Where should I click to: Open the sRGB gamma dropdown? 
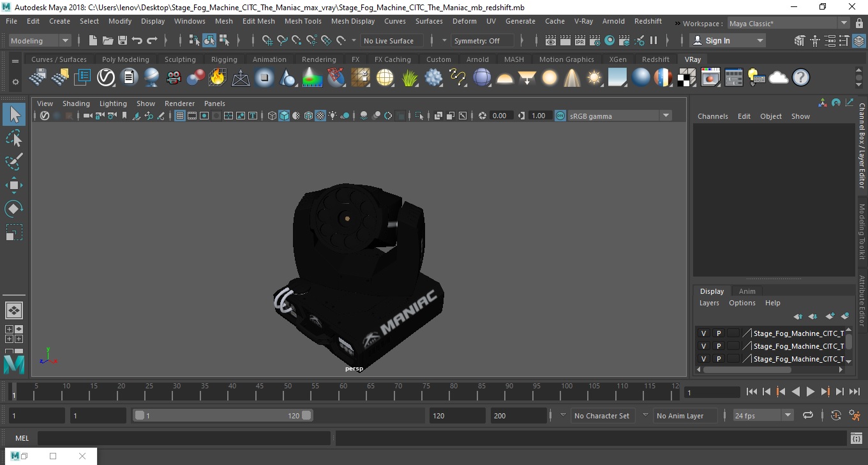[620, 116]
